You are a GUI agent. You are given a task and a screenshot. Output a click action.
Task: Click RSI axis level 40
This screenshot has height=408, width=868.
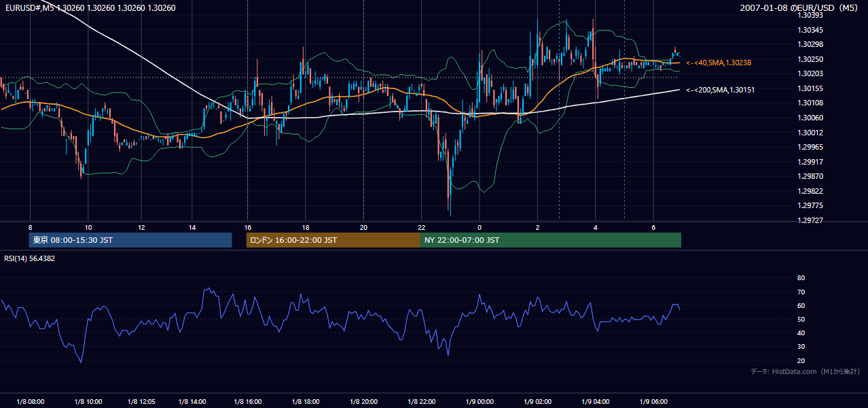(x=801, y=333)
